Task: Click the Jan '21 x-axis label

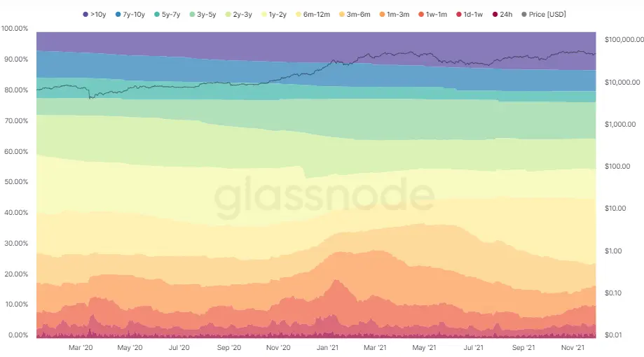Action: click(x=327, y=348)
